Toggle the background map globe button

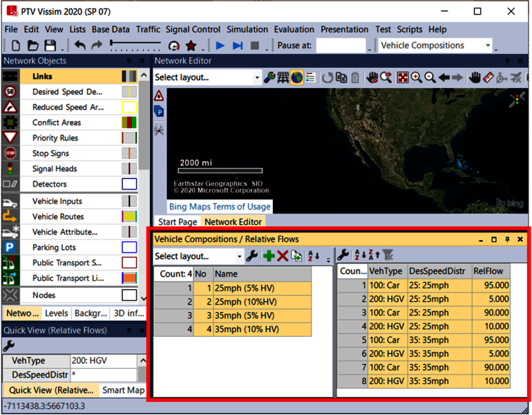[x=296, y=77]
